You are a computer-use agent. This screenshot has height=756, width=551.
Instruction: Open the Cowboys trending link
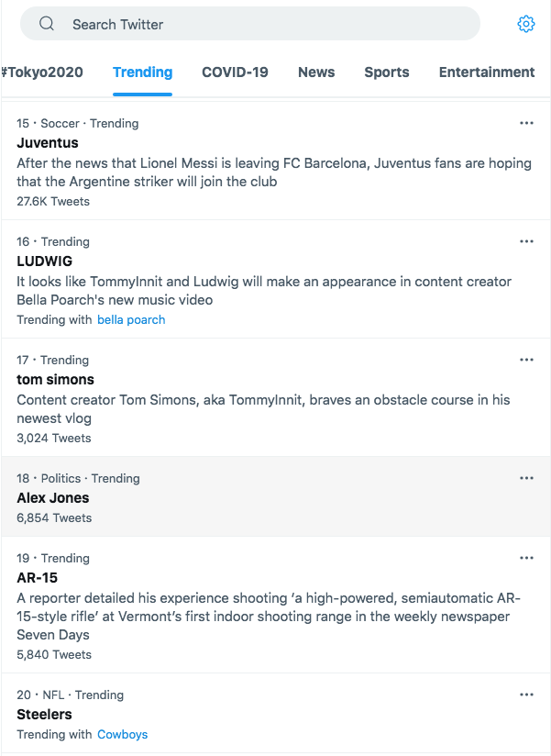point(122,735)
